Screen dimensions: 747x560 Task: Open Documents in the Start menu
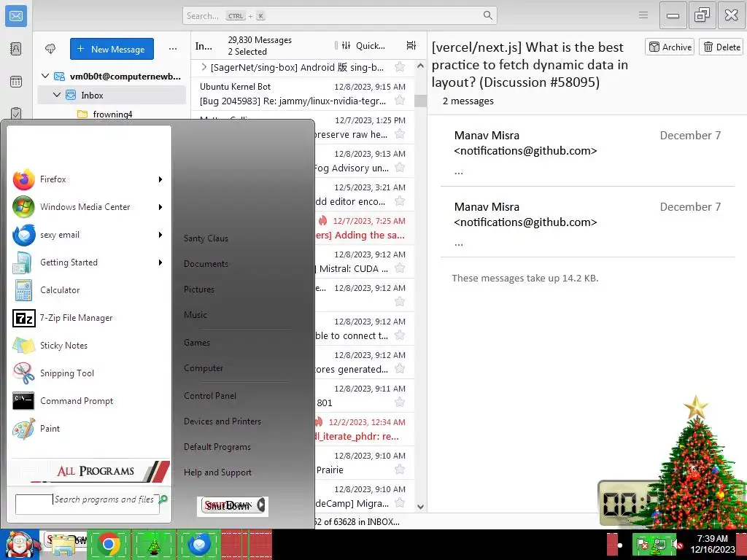click(206, 264)
